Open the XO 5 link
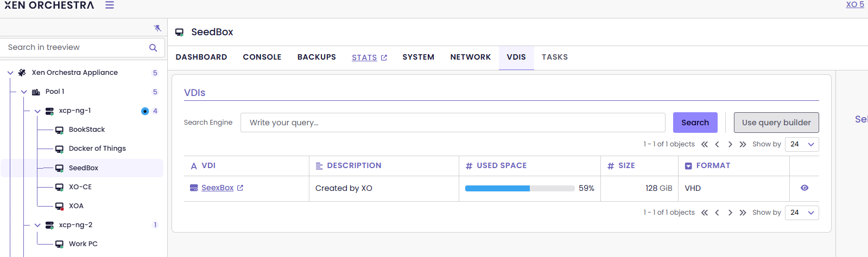Image resolution: width=868 pixels, height=257 pixels. click(855, 4)
